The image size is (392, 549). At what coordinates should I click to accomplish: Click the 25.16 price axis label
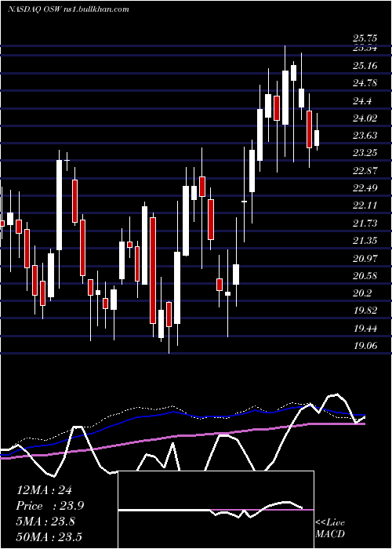coord(365,65)
